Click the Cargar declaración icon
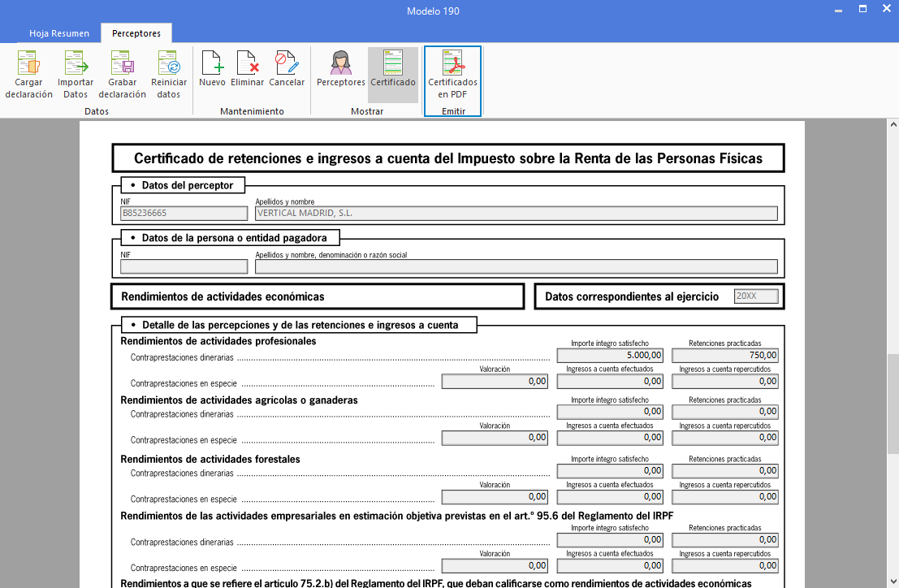 tap(28, 73)
